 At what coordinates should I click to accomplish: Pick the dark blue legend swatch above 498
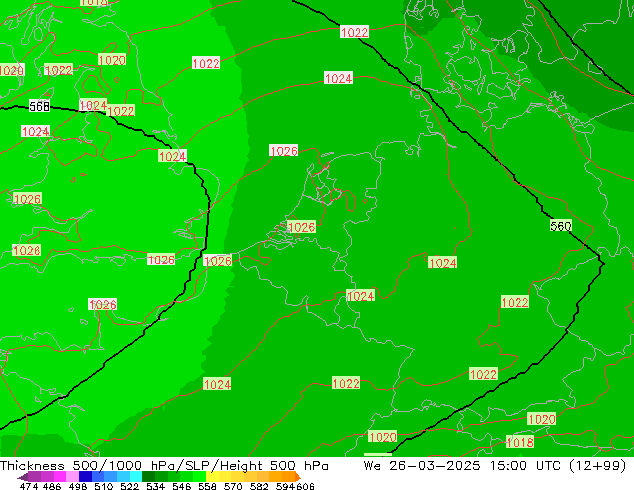[x=85, y=476]
